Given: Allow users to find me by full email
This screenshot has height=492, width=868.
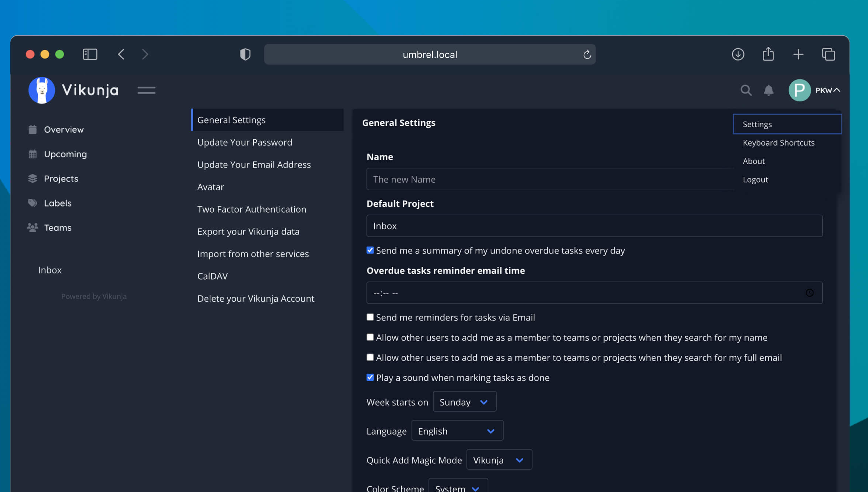Looking at the screenshot, I should coord(370,358).
